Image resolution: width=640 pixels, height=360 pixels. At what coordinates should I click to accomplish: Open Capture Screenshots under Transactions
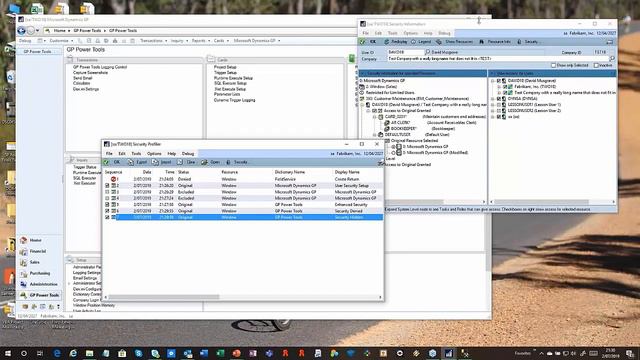click(x=90, y=73)
